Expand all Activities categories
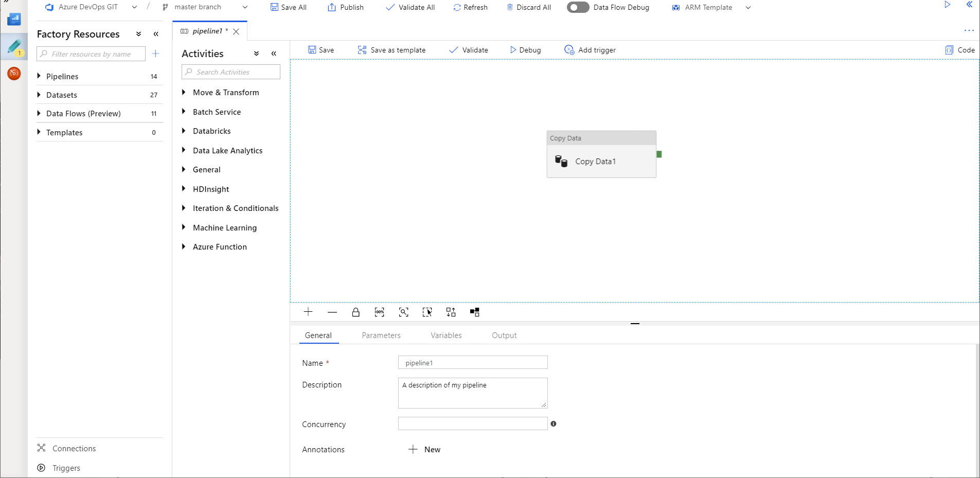980x478 pixels. [x=256, y=54]
